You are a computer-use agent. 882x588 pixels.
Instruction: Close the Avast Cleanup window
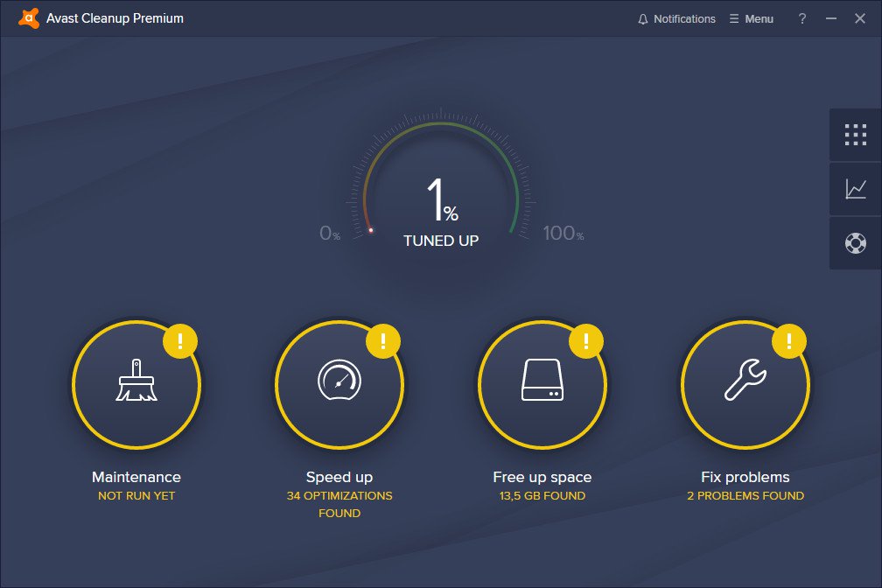coord(860,18)
